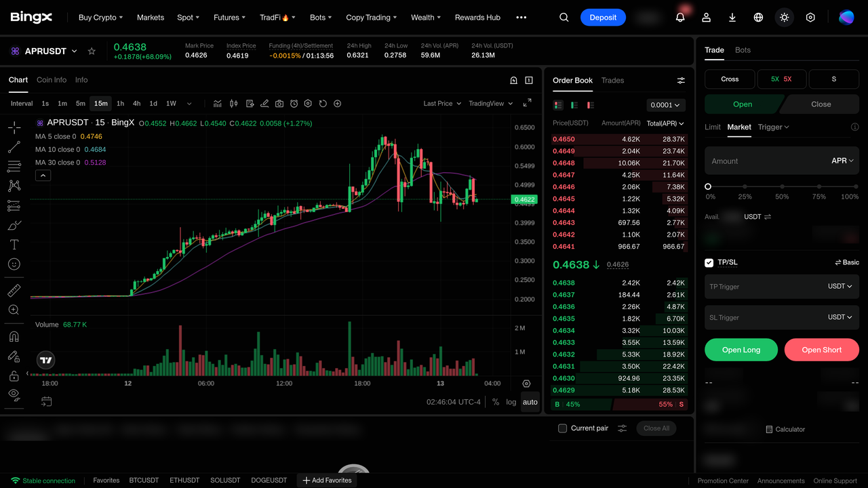Click the Open Long button
Viewport: 868px width, 488px height.
[x=741, y=350]
